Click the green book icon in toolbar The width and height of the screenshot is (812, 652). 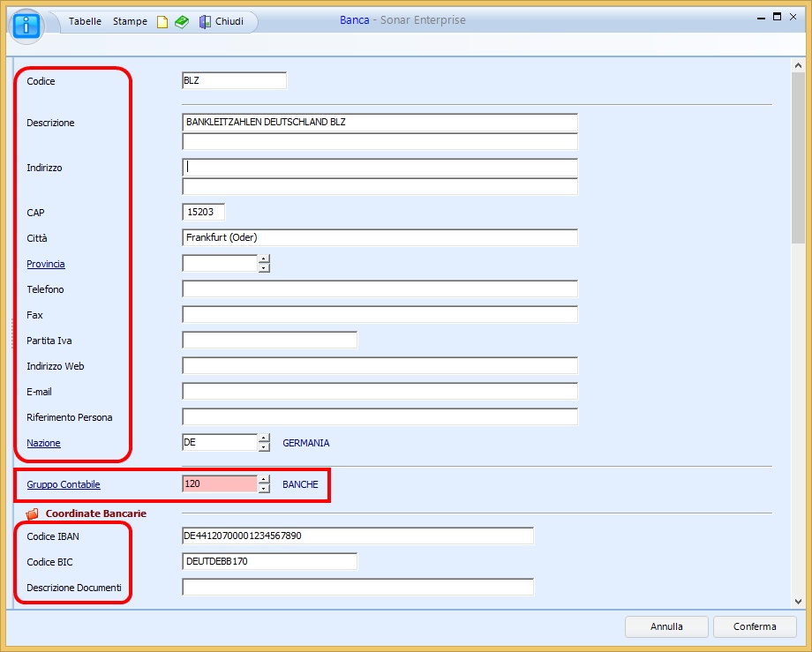(x=181, y=22)
